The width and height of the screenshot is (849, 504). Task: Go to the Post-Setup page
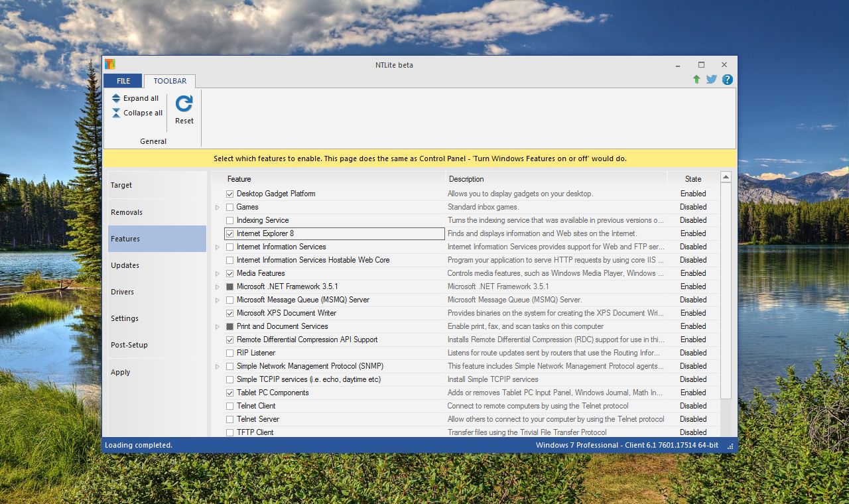click(x=157, y=345)
